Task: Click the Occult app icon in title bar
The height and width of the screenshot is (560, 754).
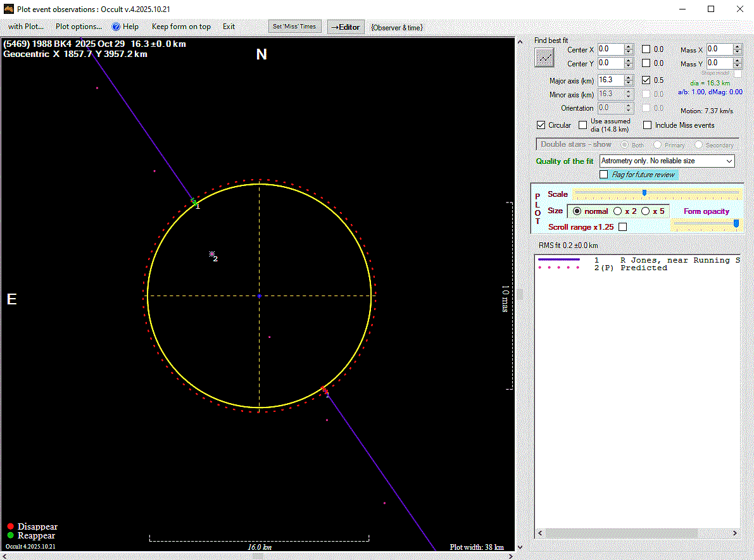Action: click(9, 9)
